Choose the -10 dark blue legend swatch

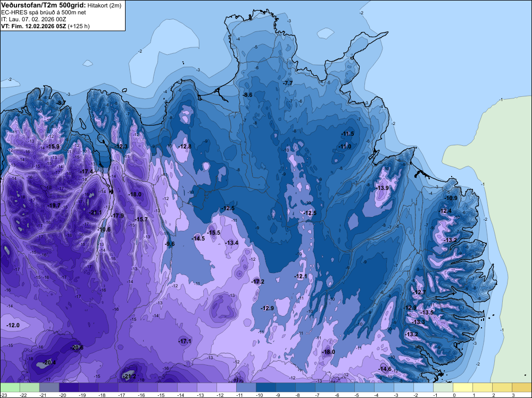pyautogui.click(x=265, y=387)
